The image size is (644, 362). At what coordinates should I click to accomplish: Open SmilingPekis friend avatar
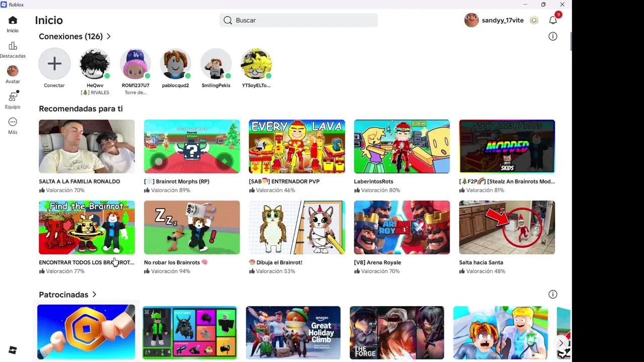(216, 63)
